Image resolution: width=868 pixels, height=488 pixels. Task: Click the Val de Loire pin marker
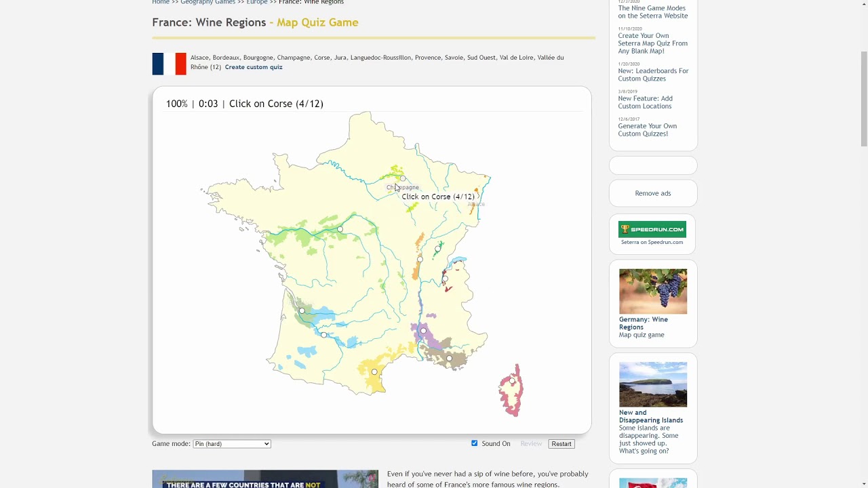tap(340, 229)
